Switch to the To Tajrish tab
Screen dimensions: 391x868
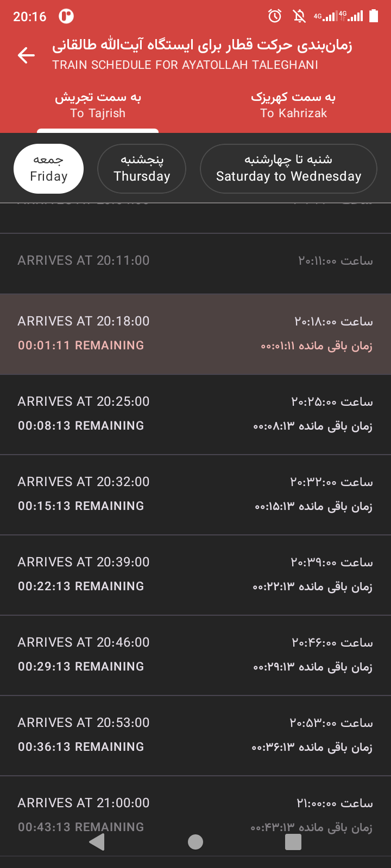click(x=98, y=105)
